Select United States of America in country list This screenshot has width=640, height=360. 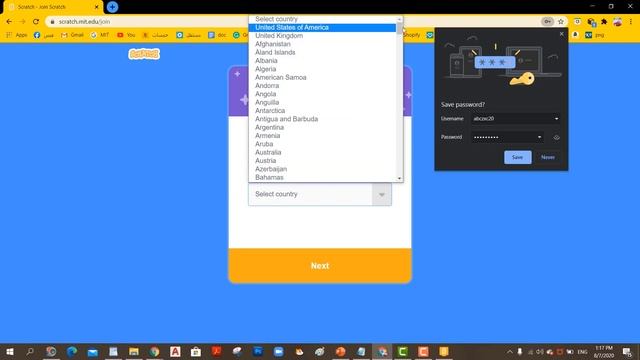(322, 27)
